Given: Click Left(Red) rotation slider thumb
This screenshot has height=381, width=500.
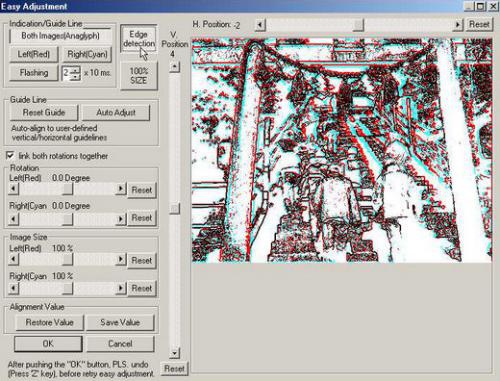Looking at the screenshot, I should [68, 189].
